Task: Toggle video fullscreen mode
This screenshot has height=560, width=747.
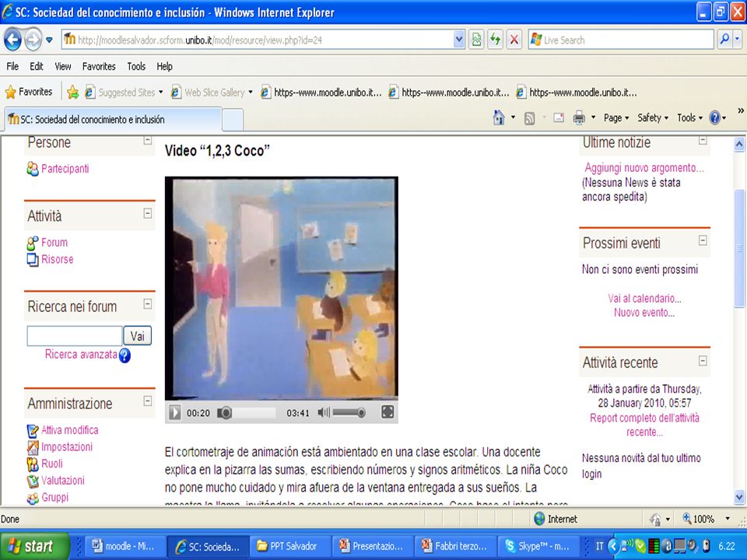Action: coord(388,412)
